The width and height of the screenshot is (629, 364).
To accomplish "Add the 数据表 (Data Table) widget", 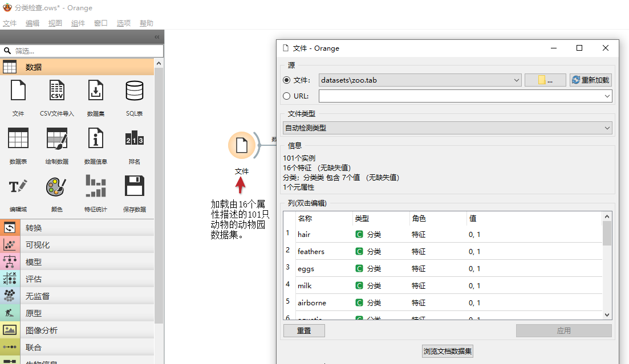I will pyautogui.click(x=18, y=138).
